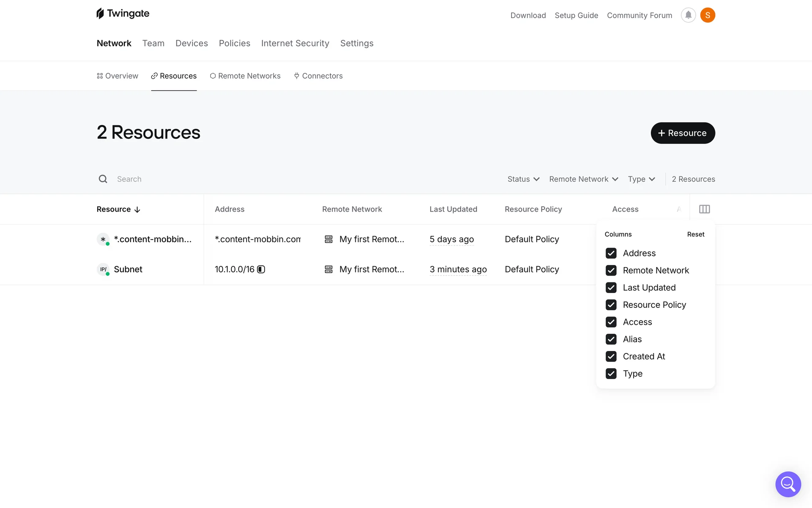This screenshot has height=508, width=812.
Task: Click the Subnet resource IP icon
Action: point(103,269)
